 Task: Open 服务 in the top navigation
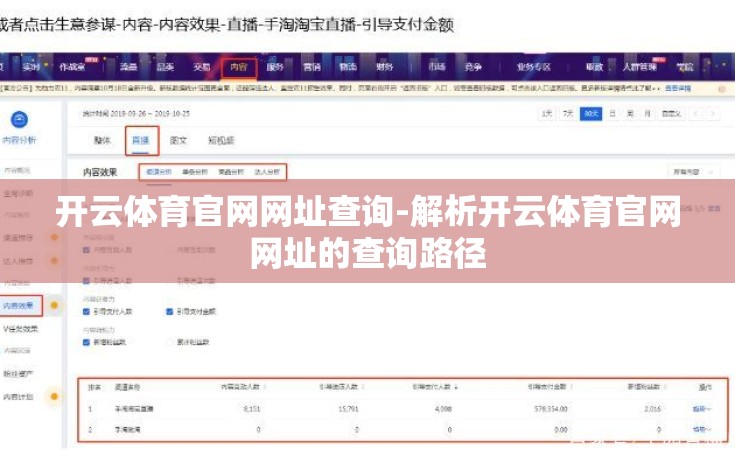click(x=275, y=67)
